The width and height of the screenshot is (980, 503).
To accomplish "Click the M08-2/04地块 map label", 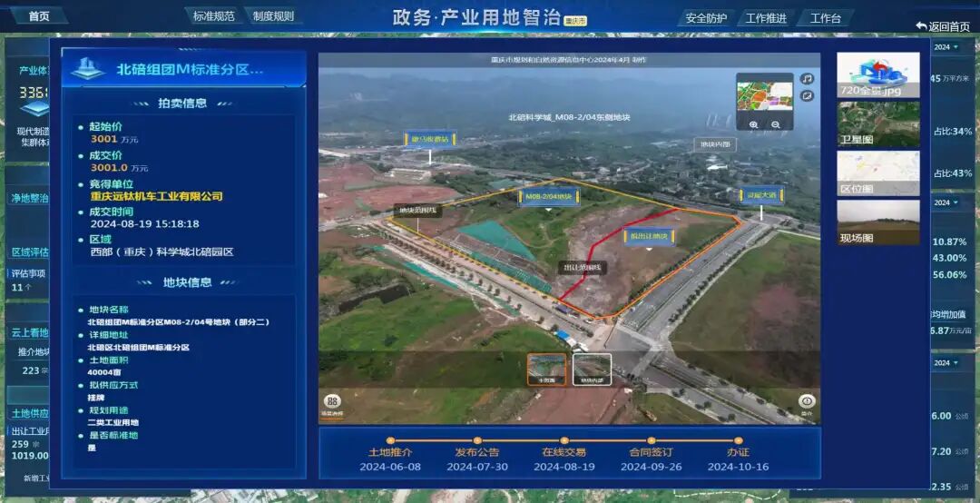I will pos(549,196).
